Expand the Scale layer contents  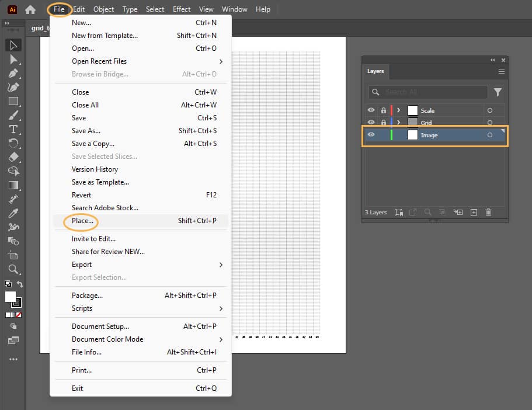(x=399, y=110)
